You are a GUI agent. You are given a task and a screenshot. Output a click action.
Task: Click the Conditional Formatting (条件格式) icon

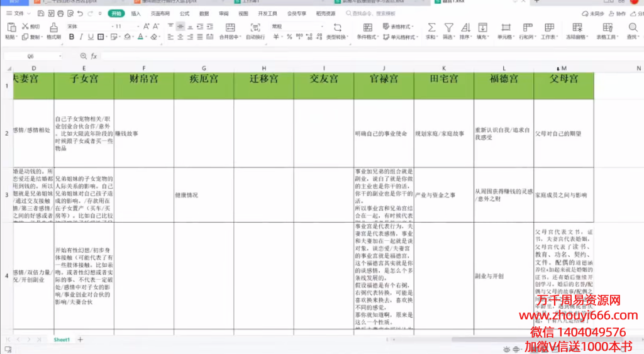(367, 28)
